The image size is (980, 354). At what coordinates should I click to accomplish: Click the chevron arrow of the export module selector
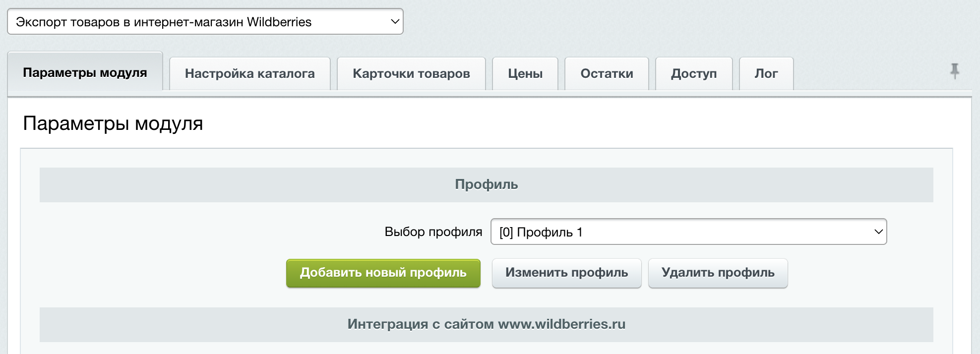point(395,22)
